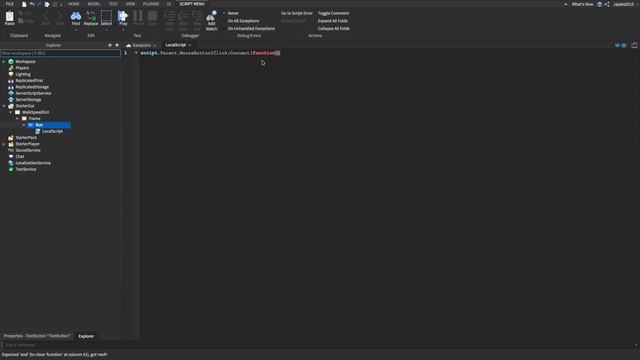
Task: Select ServerScriptService in Explorer
Action: point(33,93)
